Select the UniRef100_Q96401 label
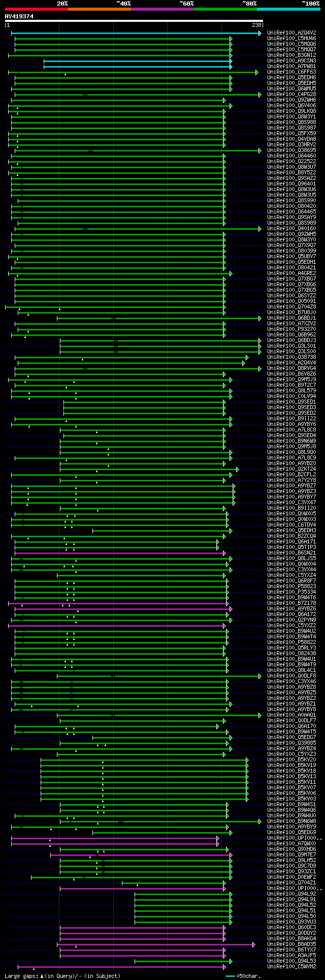Viewport: 325px width, 980px height. click(291, 184)
